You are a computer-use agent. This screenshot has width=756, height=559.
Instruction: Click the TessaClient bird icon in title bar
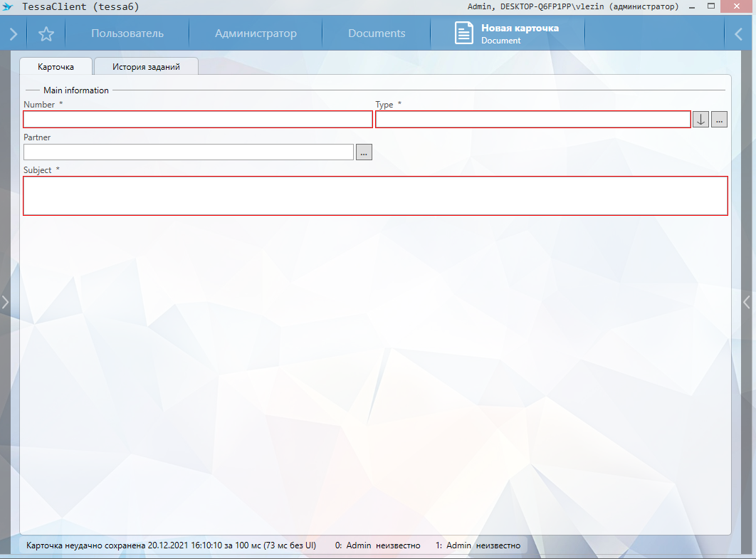9,6
